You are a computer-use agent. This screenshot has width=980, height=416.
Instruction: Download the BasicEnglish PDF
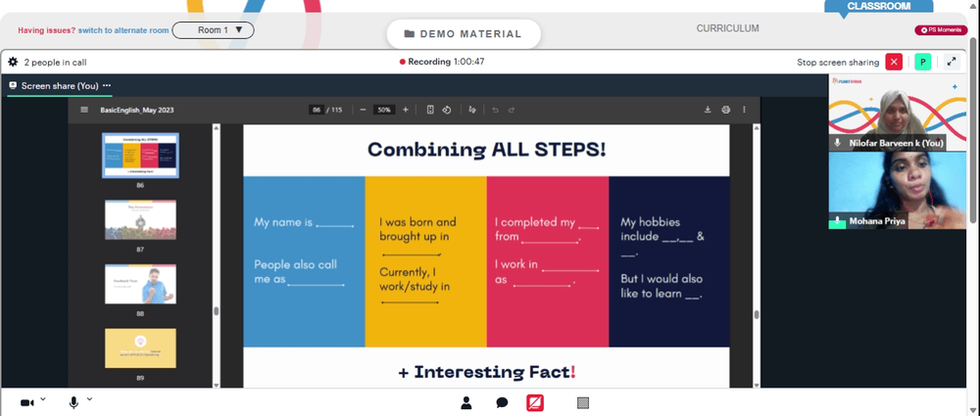click(708, 110)
